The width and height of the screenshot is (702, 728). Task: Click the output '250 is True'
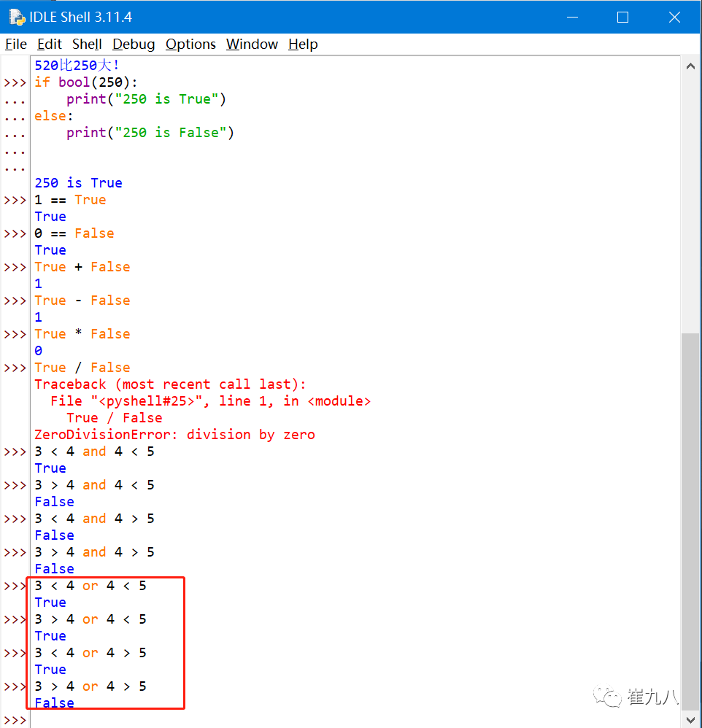(78, 183)
